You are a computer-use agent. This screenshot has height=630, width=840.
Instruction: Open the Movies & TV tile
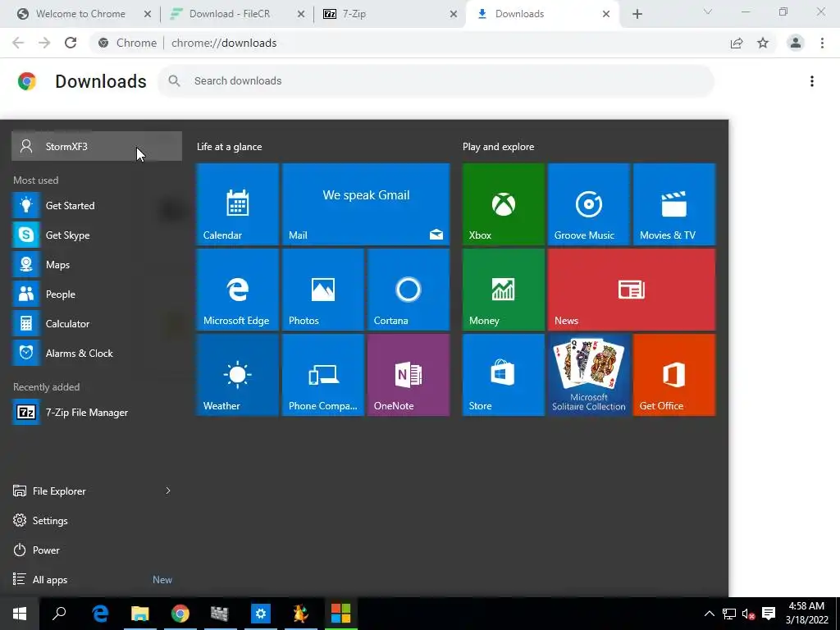[x=674, y=204]
